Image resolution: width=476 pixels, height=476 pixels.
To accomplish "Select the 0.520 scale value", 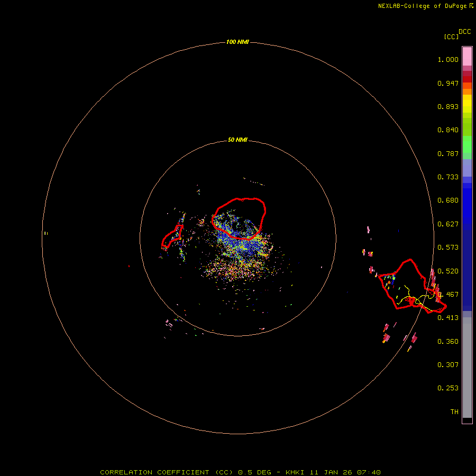I will tap(448, 271).
